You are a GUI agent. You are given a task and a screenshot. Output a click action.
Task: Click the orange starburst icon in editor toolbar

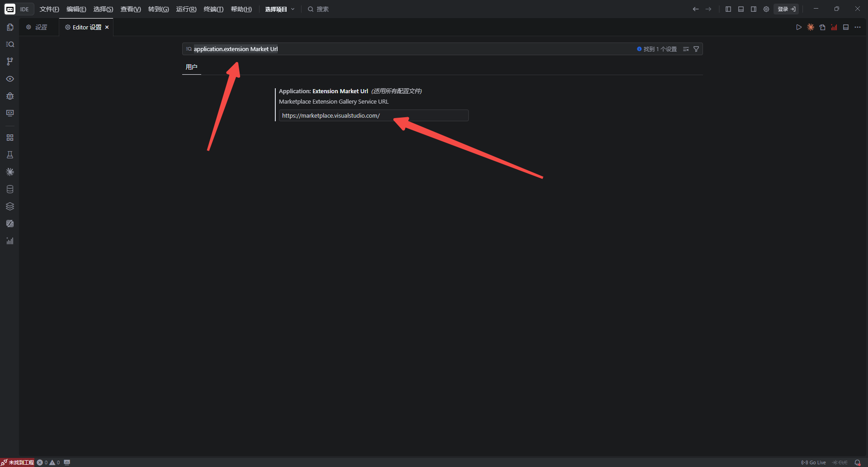[x=811, y=27]
